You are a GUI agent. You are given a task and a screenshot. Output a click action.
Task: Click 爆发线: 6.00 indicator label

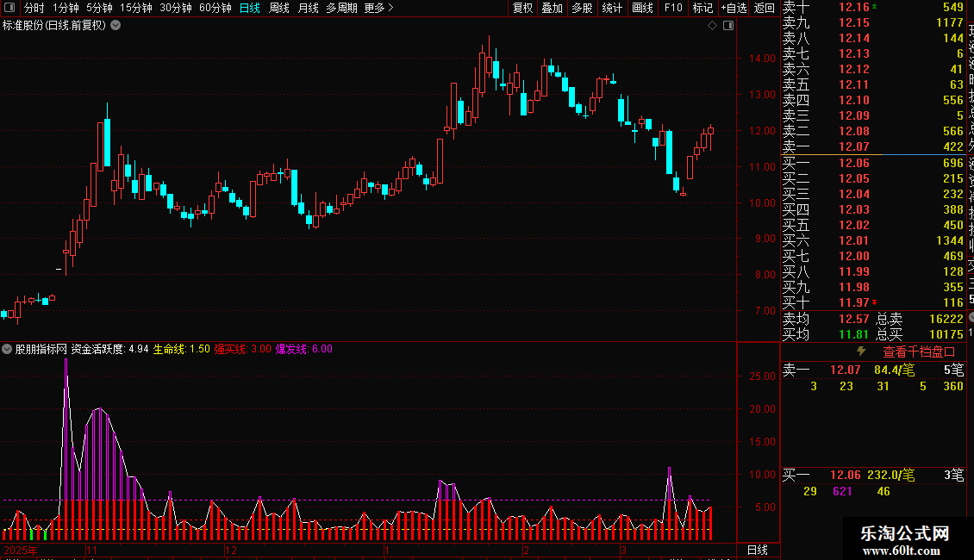(x=303, y=349)
